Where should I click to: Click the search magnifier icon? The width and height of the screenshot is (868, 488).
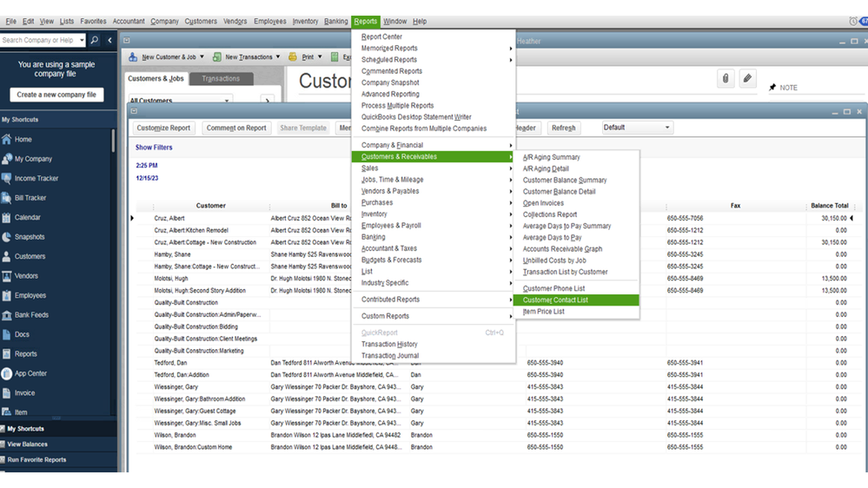pos(95,40)
